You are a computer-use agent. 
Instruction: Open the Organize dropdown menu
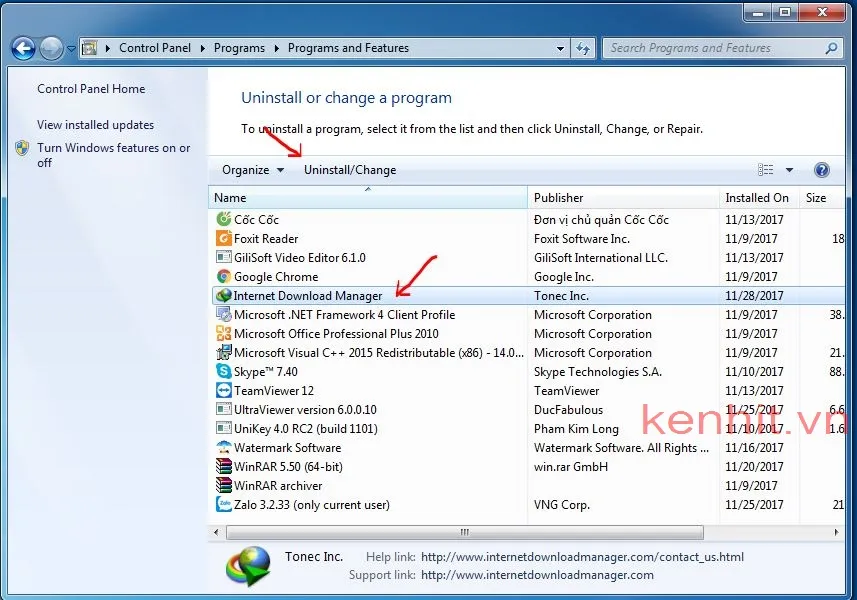pos(251,169)
